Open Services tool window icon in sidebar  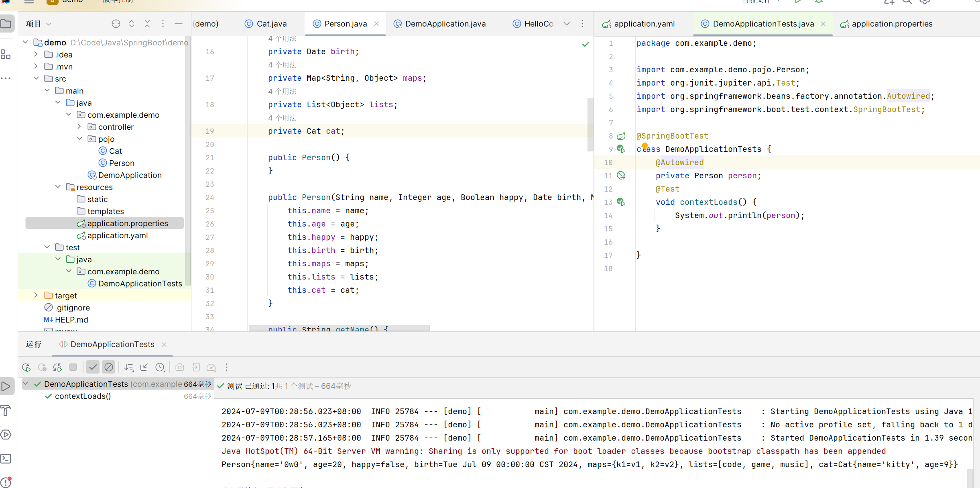click(6, 435)
